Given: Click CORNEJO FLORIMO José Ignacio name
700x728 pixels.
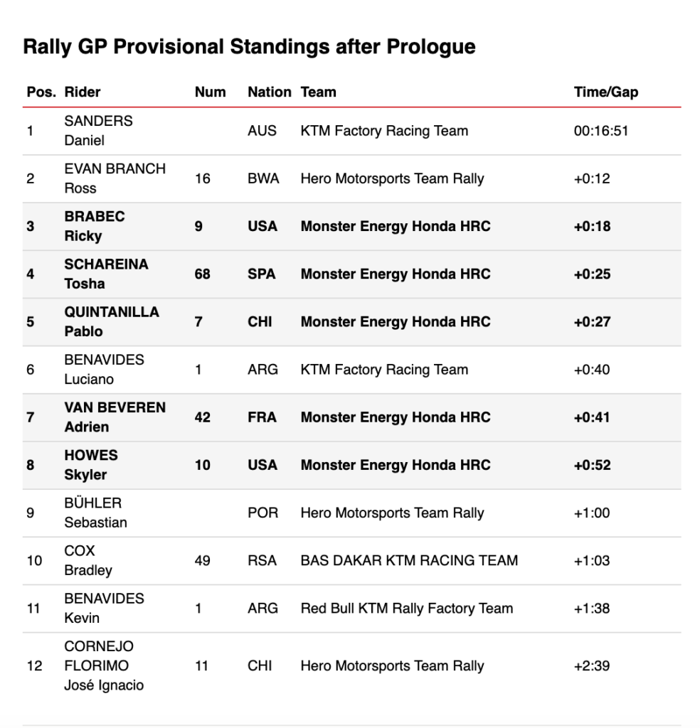Looking at the screenshot, I should coord(104,665).
